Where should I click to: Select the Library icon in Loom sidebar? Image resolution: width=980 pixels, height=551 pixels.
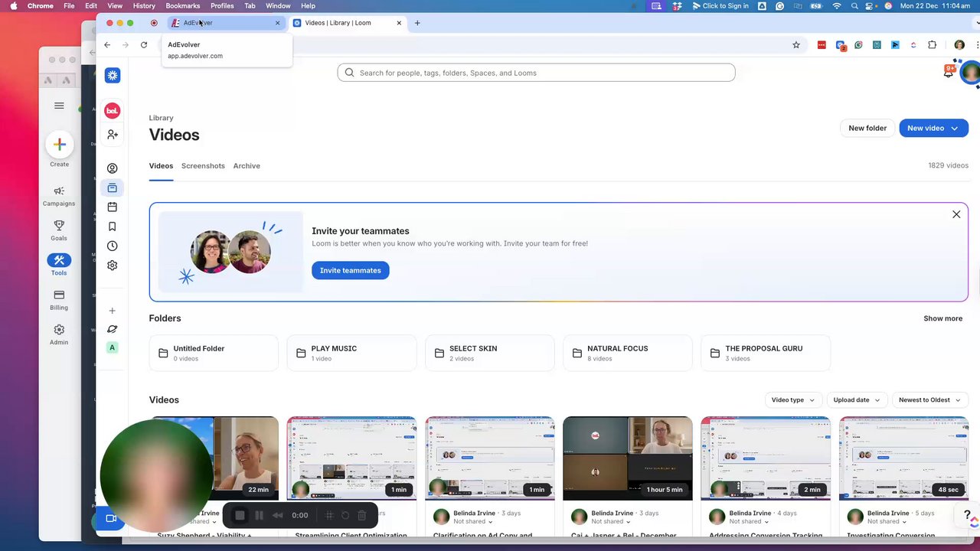point(113,188)
